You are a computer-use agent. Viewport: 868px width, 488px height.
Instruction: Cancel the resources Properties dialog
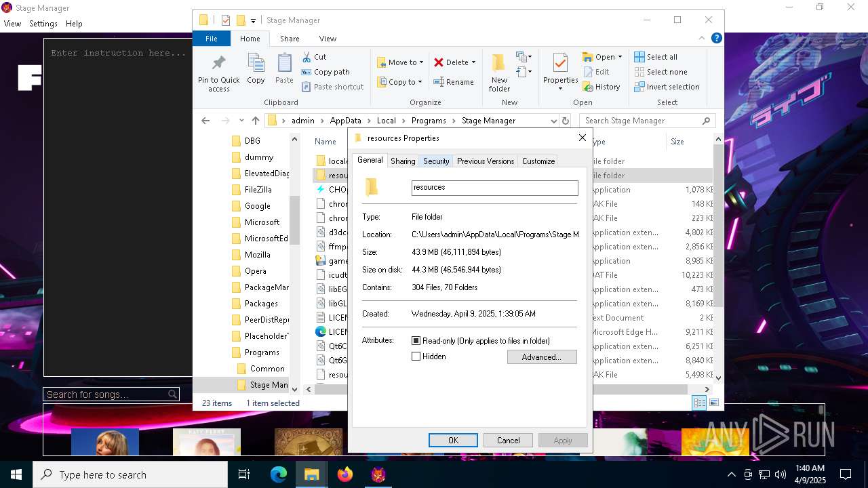click(508, 441)
